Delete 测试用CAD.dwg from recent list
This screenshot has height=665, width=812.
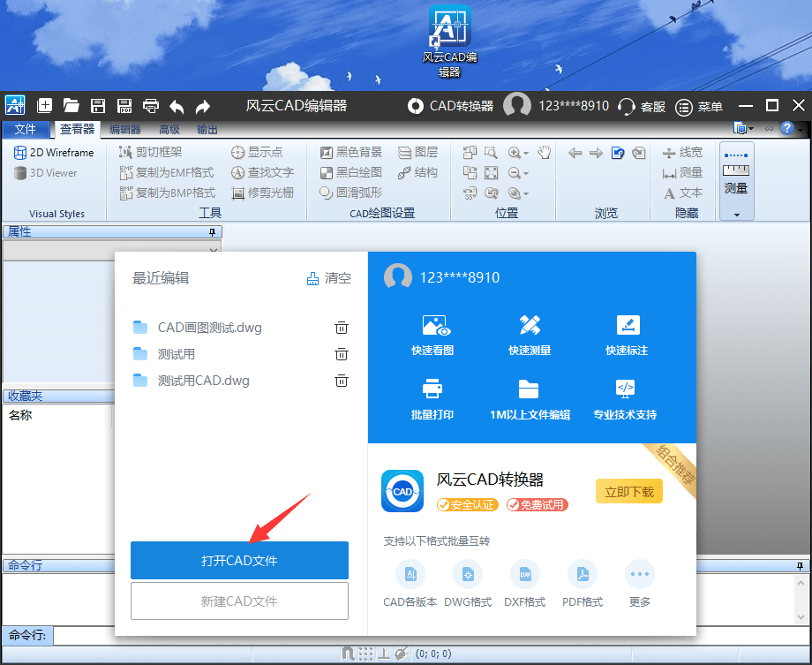342,381
